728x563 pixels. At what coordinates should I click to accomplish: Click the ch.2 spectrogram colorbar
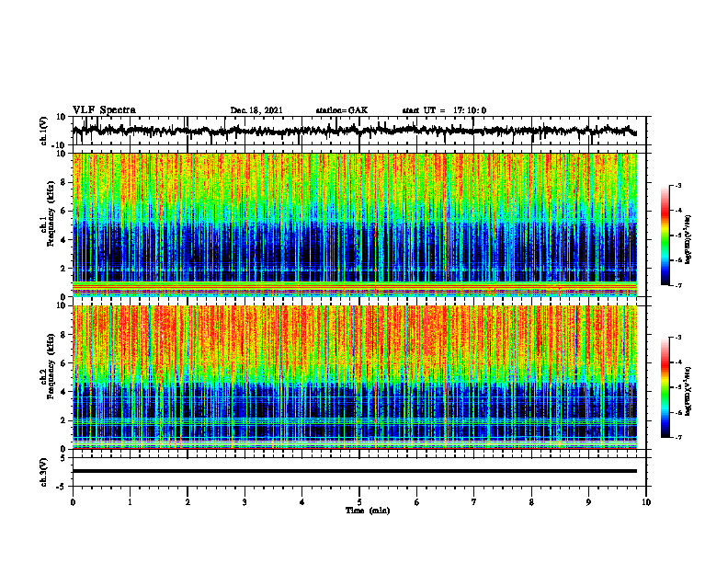tap(665, 387)
